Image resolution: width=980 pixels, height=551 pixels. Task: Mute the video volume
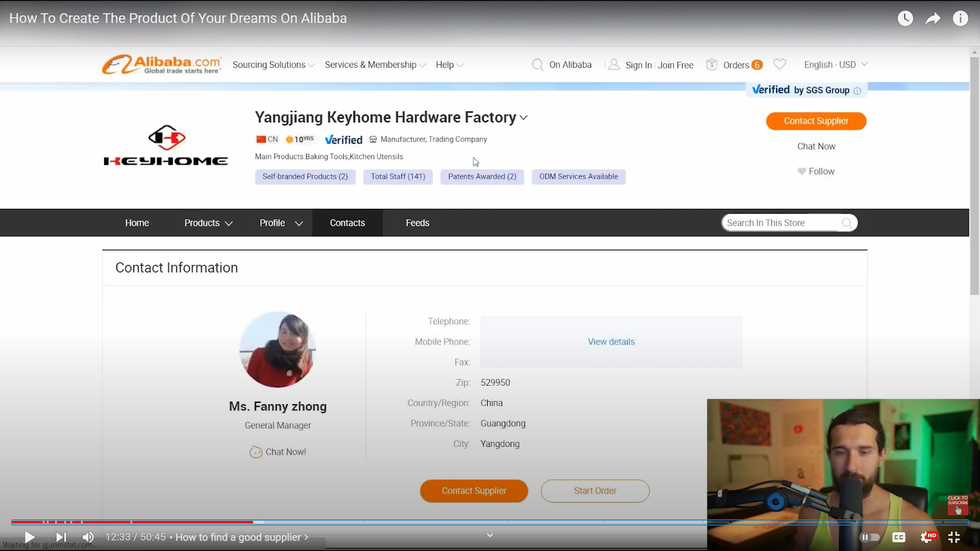[88, 537]
